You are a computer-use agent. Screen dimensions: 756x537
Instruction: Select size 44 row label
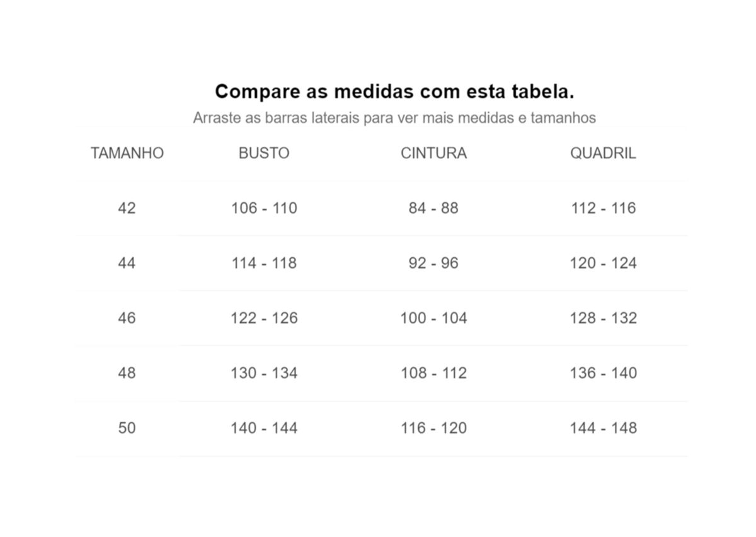127,263
